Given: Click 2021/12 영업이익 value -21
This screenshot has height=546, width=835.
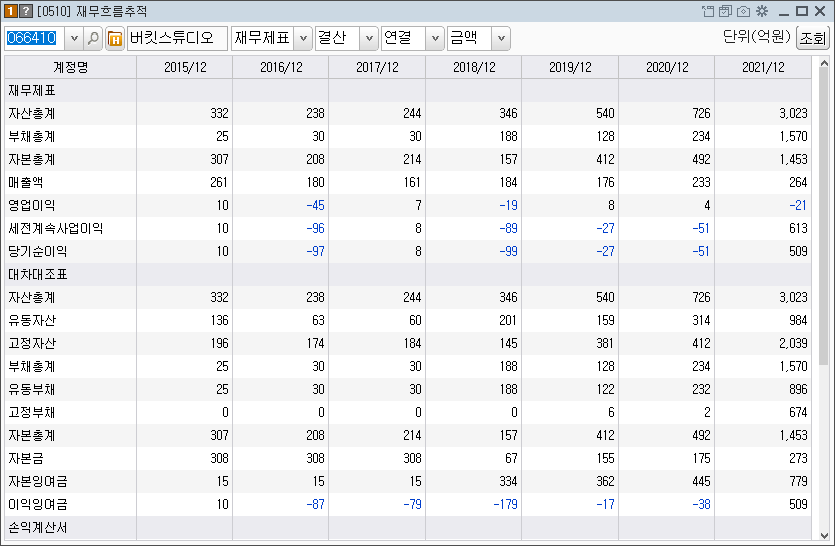Looking at the screenshot, I should pos(798,206).
